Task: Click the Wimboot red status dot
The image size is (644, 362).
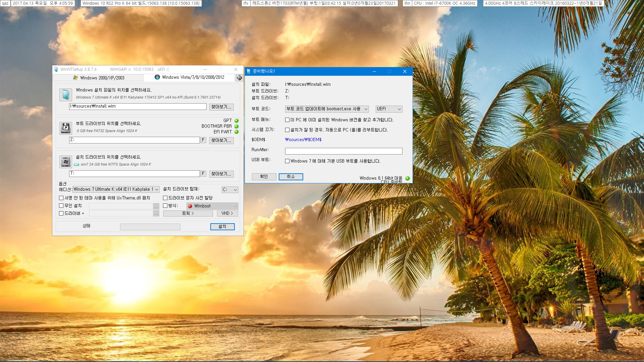Action: pos(190,206)
